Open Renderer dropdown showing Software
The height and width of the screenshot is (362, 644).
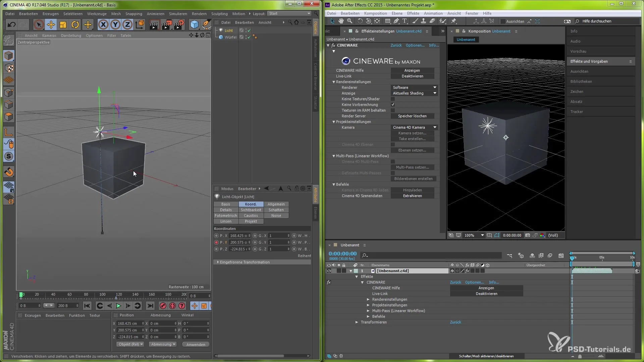414,87
